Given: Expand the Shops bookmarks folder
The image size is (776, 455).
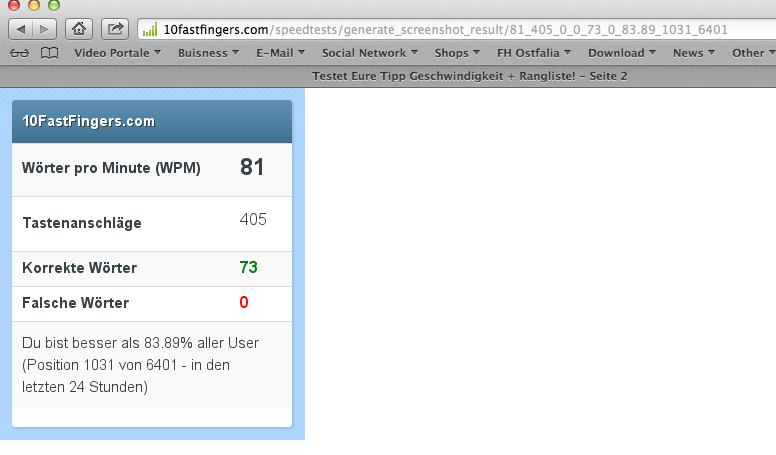Looking at the screenshot, I should point(457,53).
